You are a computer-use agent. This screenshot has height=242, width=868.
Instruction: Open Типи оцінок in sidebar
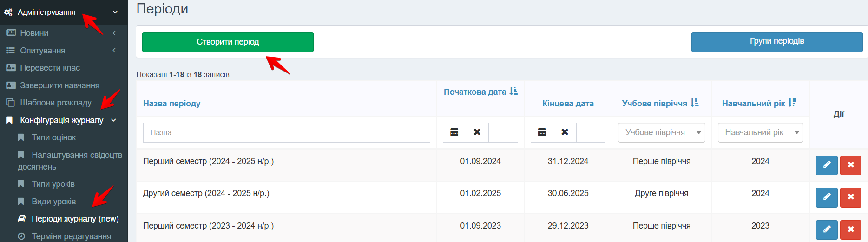pyautogui.click(x=53, y=137)
